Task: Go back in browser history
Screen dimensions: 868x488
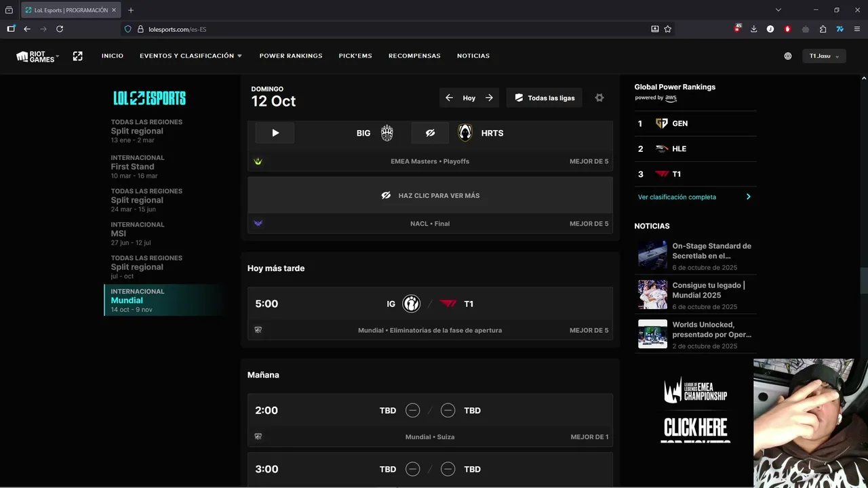Action: [27, 29]
